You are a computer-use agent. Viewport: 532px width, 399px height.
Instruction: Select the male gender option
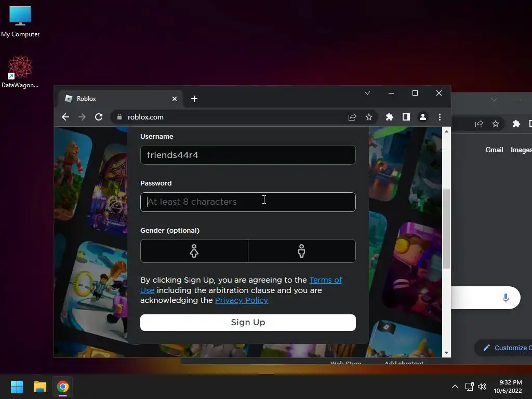(x=302, y=251)
